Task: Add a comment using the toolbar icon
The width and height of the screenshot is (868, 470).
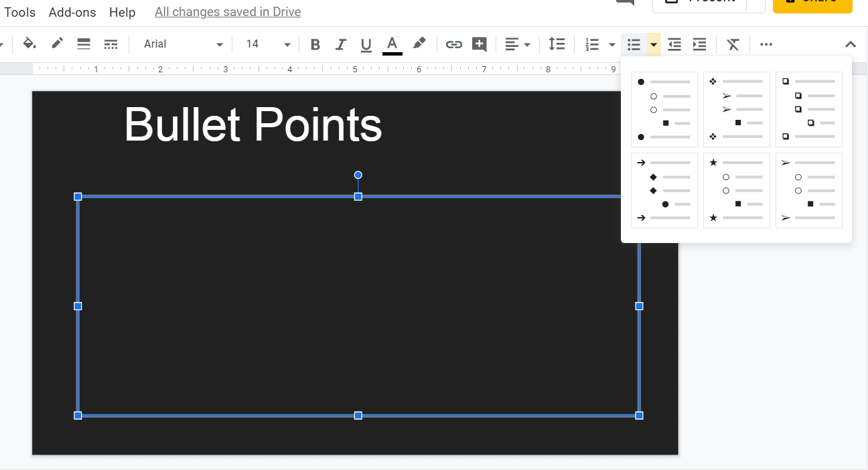Action: click(x=480, y=44)
